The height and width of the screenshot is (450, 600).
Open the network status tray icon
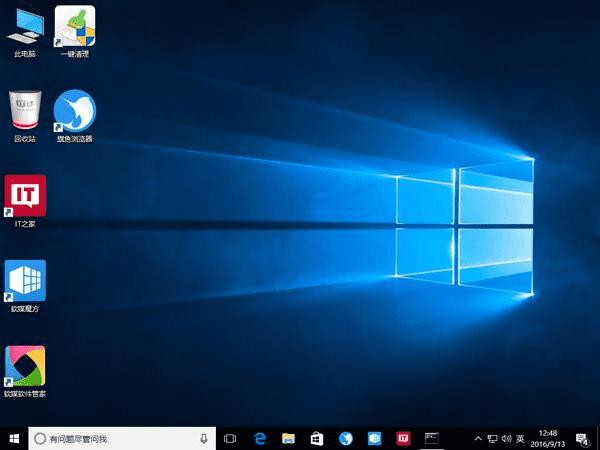(x=492, y=439)
